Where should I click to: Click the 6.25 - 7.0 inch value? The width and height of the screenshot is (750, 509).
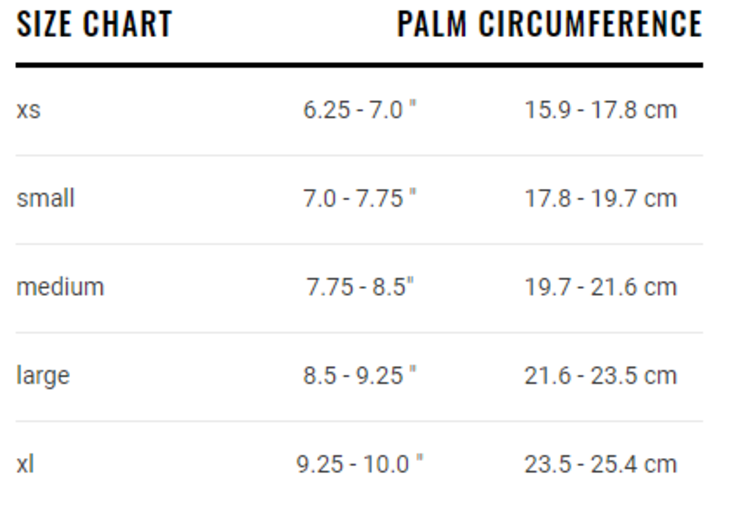click(x=359, y=109)
